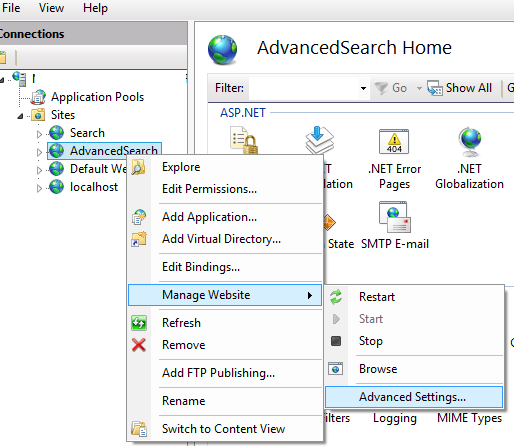The image size is (514, 446).
Task: Open the .NET Error Pages icon
Action: coord(394,141)
